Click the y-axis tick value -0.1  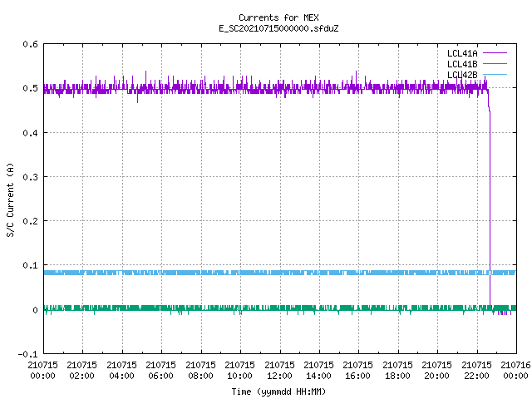pyautogui.click(x=27, y=354)
